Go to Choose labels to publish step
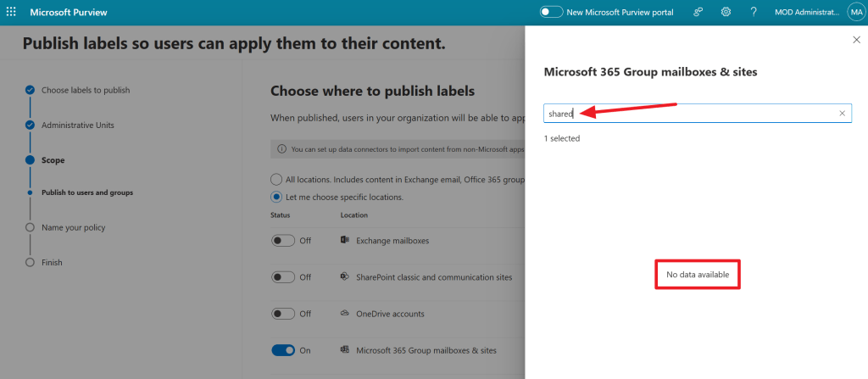The image size is (868, 379). pos(86,90)
